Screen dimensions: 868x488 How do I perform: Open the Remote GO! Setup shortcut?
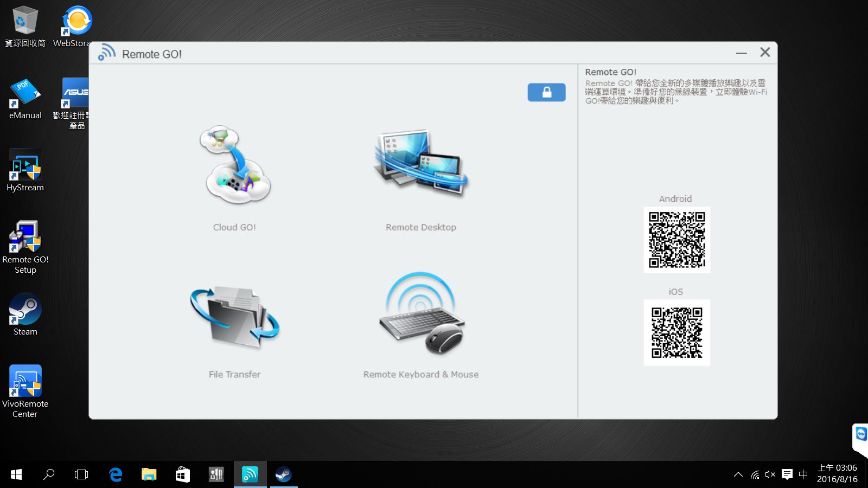(25, 247)
